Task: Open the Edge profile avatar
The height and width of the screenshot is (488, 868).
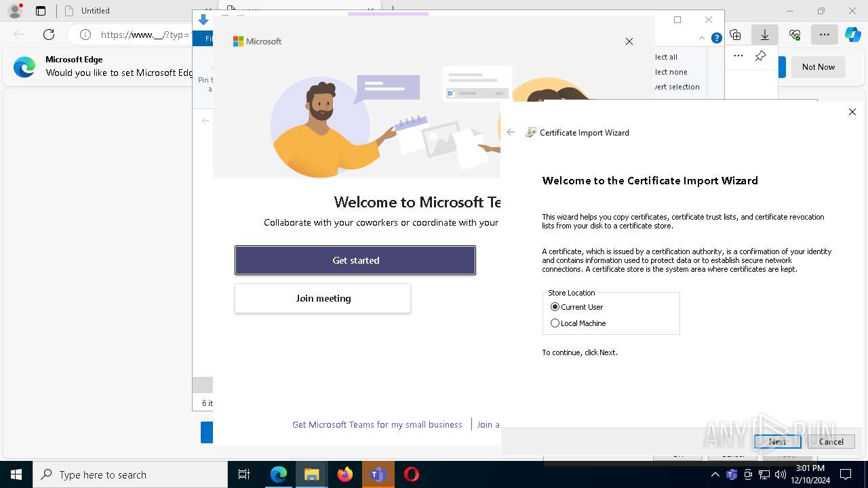Action: [x=14, y=11]
